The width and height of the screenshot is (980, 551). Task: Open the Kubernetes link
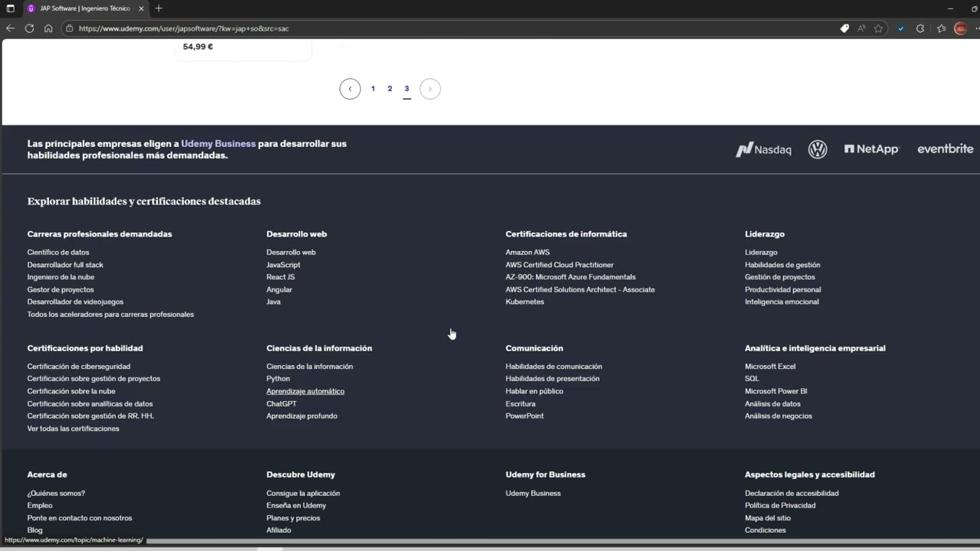(524, 302)
